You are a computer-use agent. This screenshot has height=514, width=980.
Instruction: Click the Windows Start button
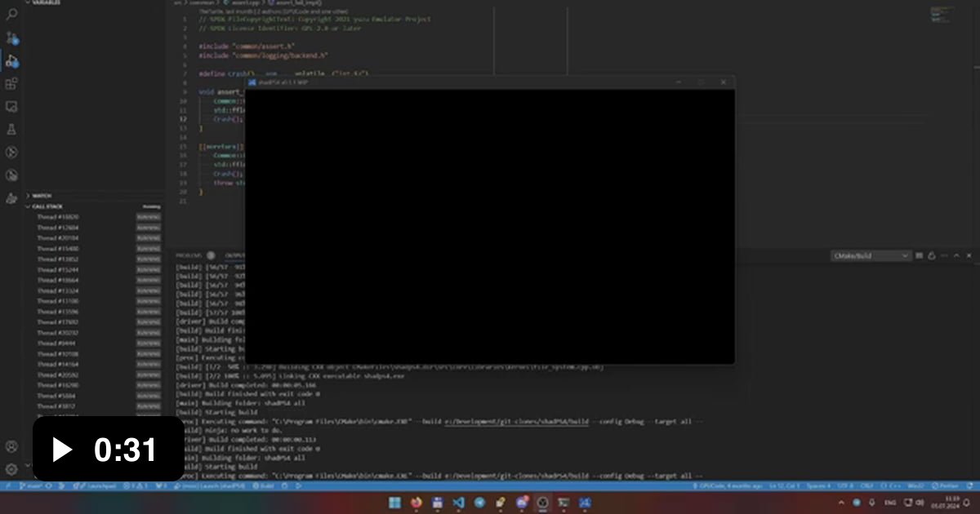point(395,503)
